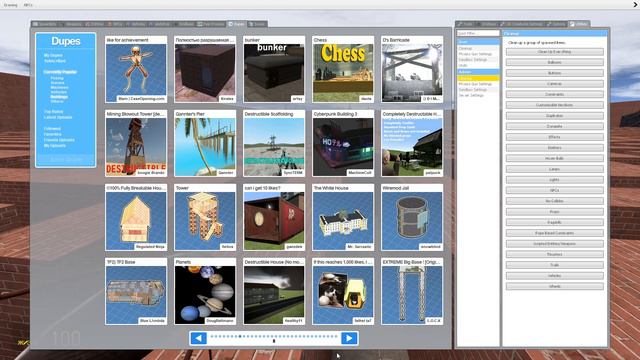Open My Uploads in sidebar
Image resolution: width=640 pixels, height=360 pixels.
[55, 145]
